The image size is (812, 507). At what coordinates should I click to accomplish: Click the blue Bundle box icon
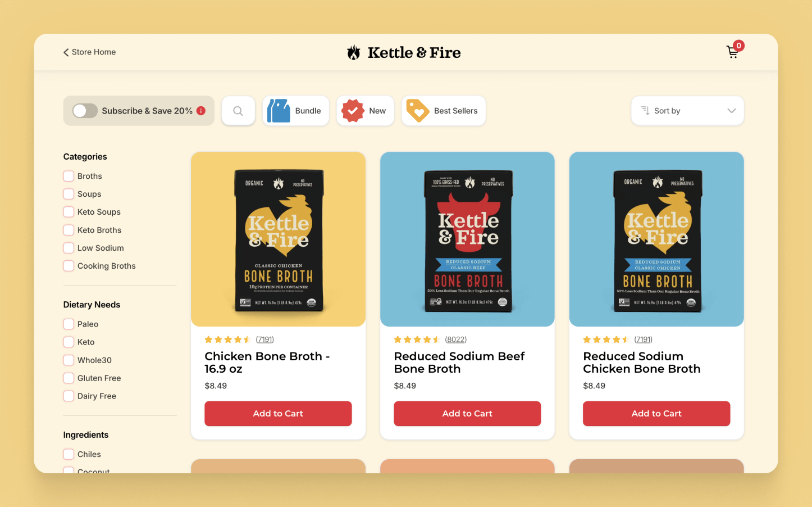pyautogui.click(x=279, y=111)
